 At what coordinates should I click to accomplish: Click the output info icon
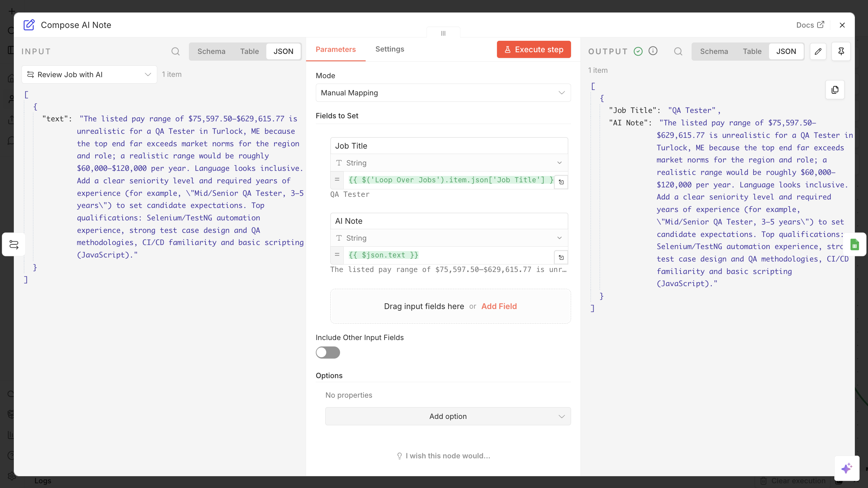click(x=653, y=51)
